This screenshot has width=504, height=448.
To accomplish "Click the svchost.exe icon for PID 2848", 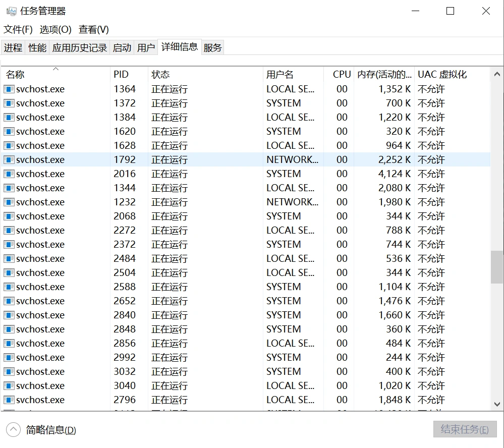I will point(9,329).
